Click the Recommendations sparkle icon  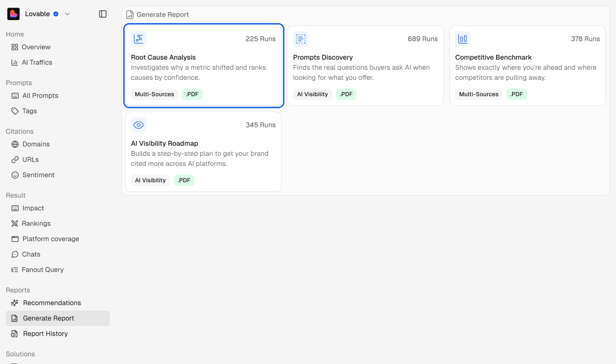[14, 303]
